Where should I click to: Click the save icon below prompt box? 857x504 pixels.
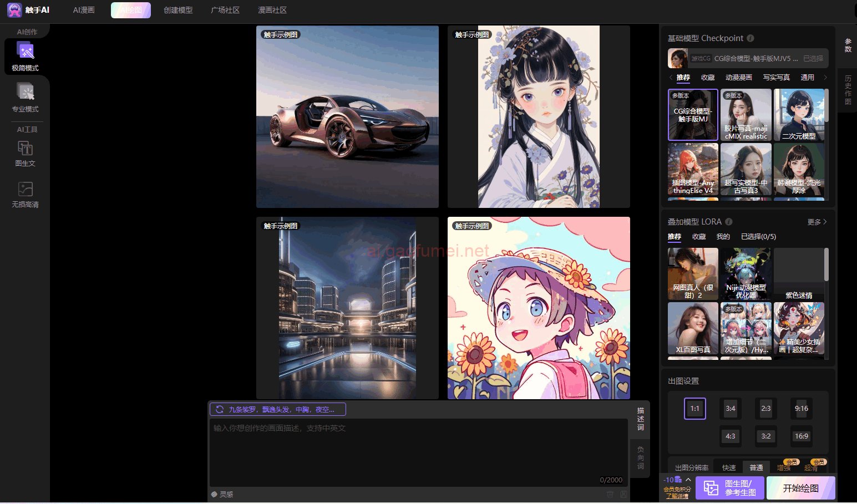click(623, 495)
